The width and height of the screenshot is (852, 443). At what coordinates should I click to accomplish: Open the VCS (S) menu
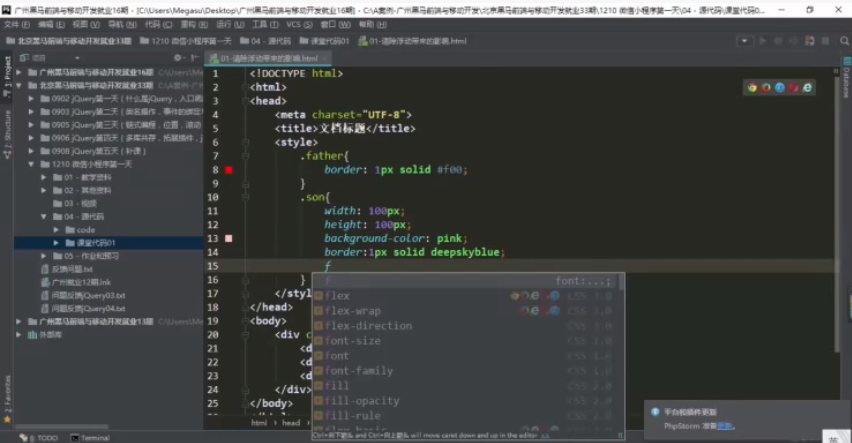299,24
